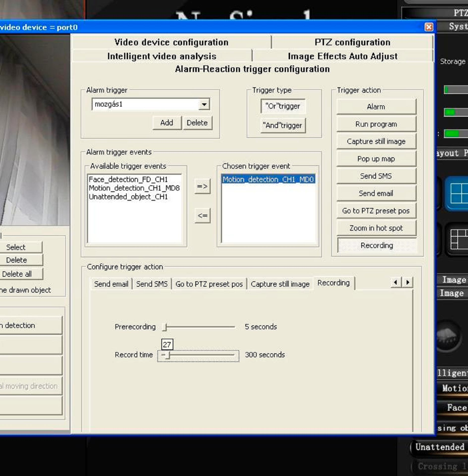This screenshot has height=476, width=468.
Task: Switch to the Send SMS configure tab
Action: click(152, 284)
